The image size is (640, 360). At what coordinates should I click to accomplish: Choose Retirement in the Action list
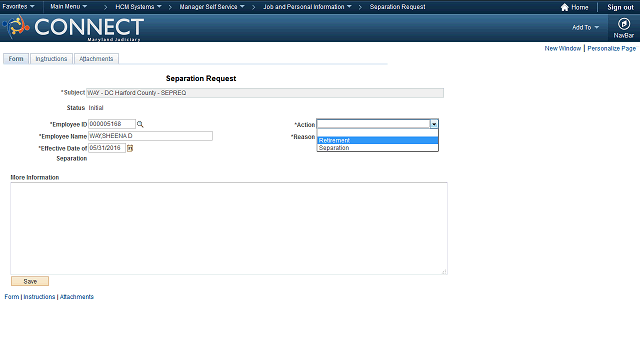click(x=378, y=140)
